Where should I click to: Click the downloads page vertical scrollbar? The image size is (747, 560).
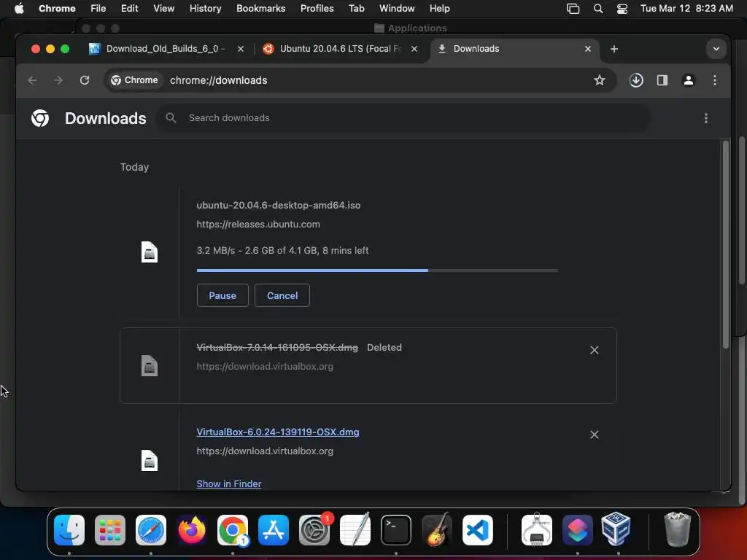click(726, 244)
